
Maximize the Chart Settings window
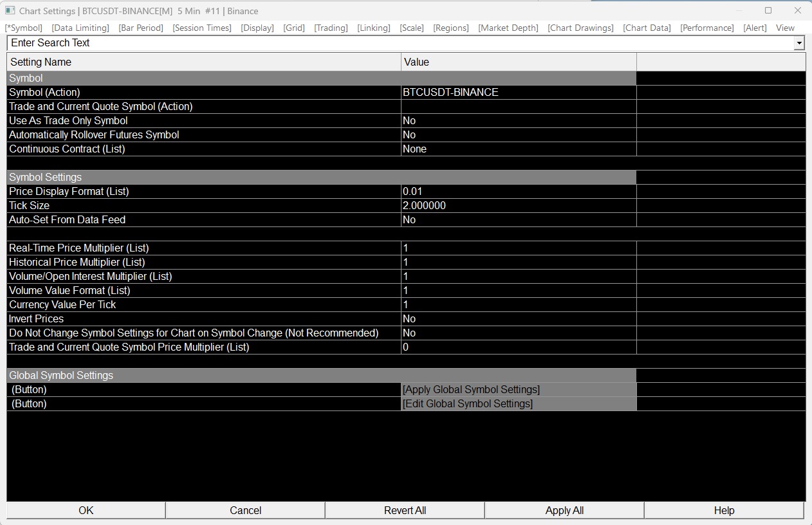point(768,10)
